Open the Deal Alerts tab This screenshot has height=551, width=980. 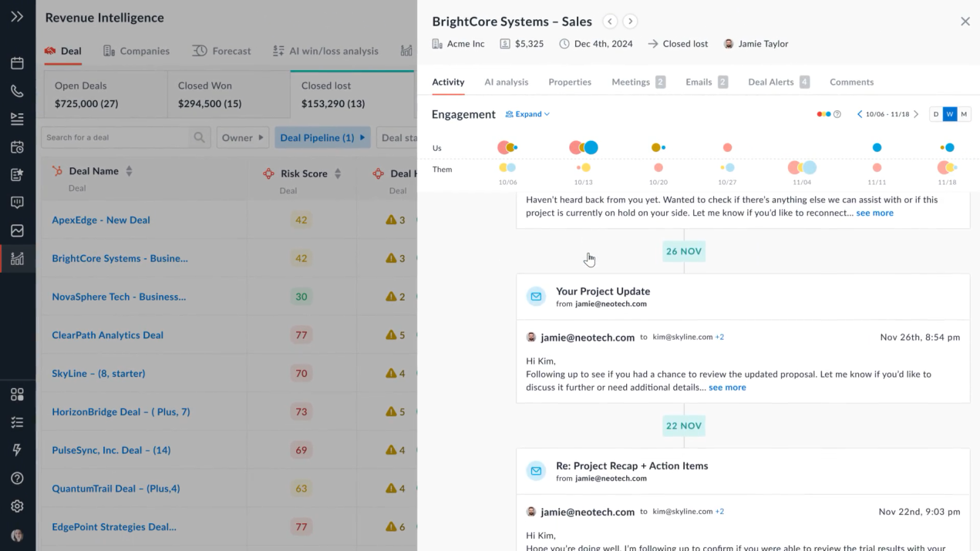(x=779, y=82)
